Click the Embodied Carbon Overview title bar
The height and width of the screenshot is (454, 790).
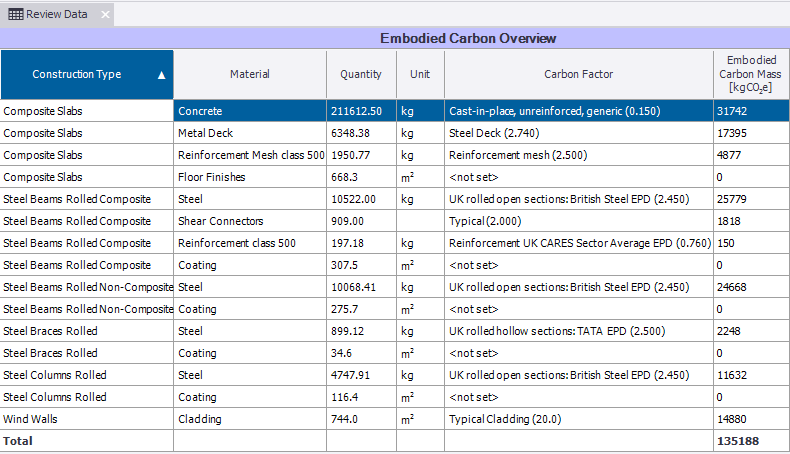[395, 38]
